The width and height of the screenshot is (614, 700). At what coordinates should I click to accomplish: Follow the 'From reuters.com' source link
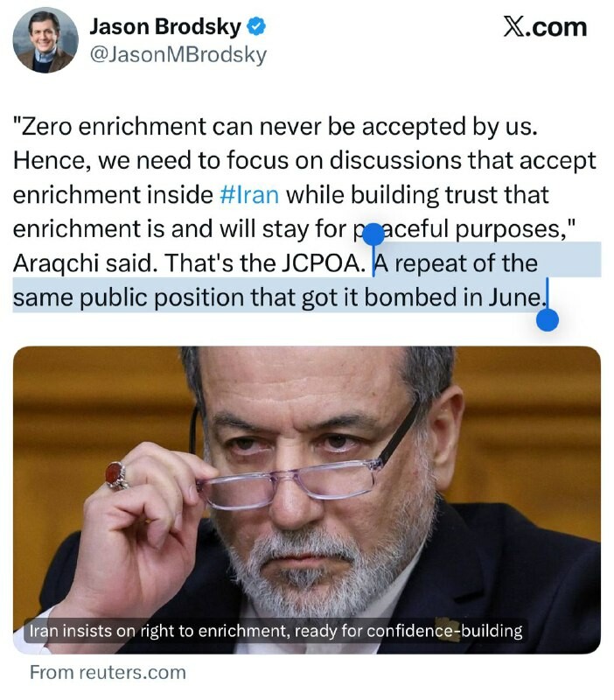pyautogui.click(x=108, y=672)
